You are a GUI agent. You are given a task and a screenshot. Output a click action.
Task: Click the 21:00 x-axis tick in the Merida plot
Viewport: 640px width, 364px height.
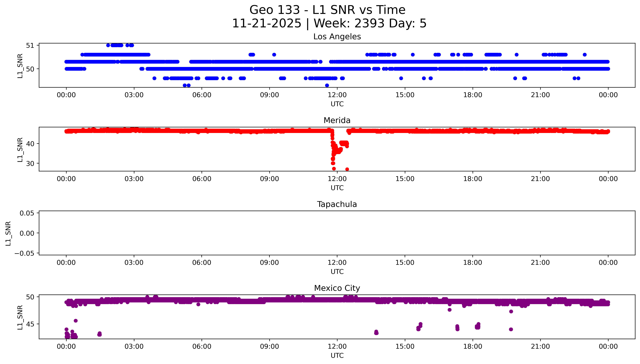pos(540,179)
